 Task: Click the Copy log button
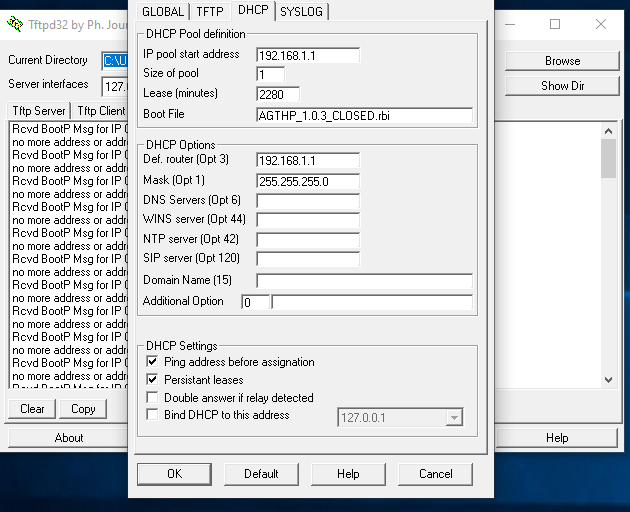83,409
